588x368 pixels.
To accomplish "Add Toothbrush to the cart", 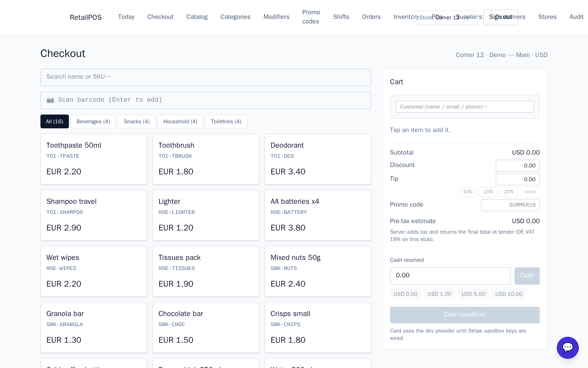I will click(x=206, y=159).
